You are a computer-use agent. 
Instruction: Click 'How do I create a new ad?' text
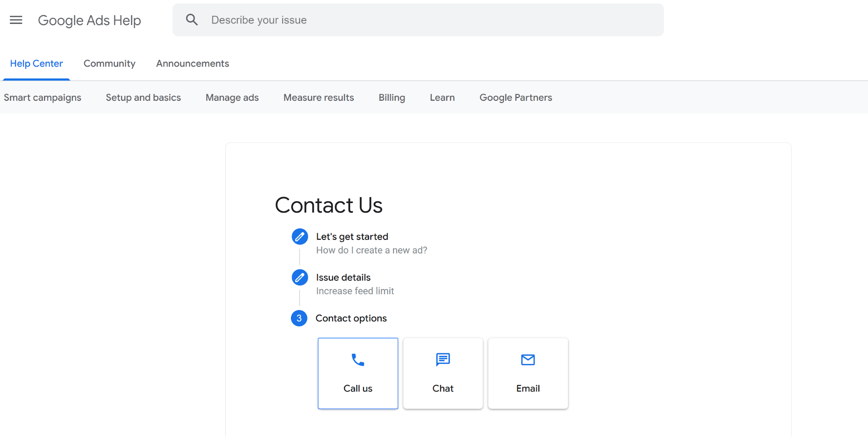[x=372, y=250]
